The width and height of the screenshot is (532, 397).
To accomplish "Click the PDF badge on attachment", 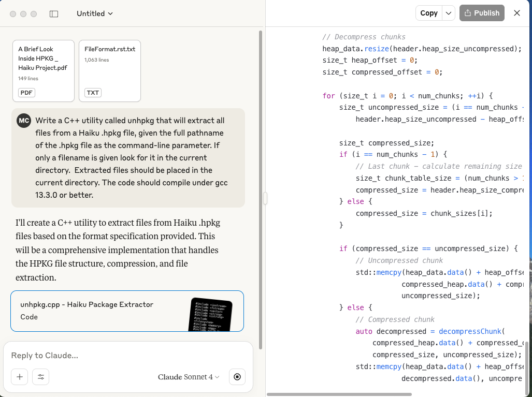I will pos(26,93).
